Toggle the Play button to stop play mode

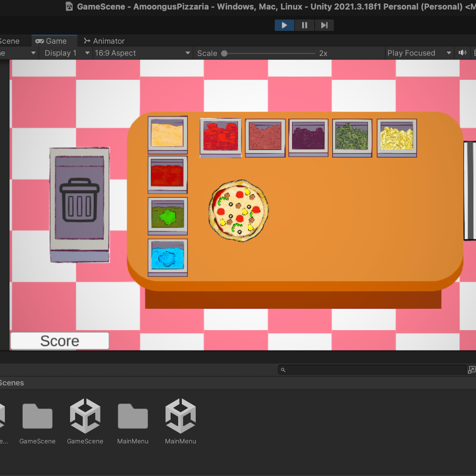pos(284,25)
